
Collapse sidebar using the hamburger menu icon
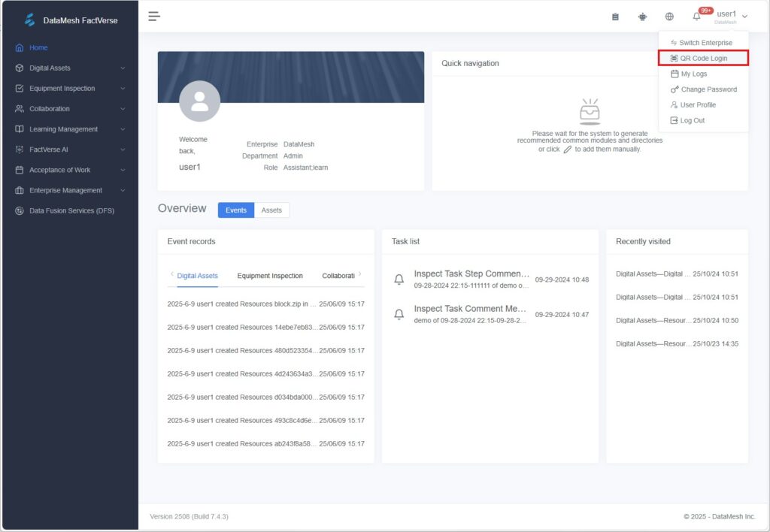click(154, 16)
